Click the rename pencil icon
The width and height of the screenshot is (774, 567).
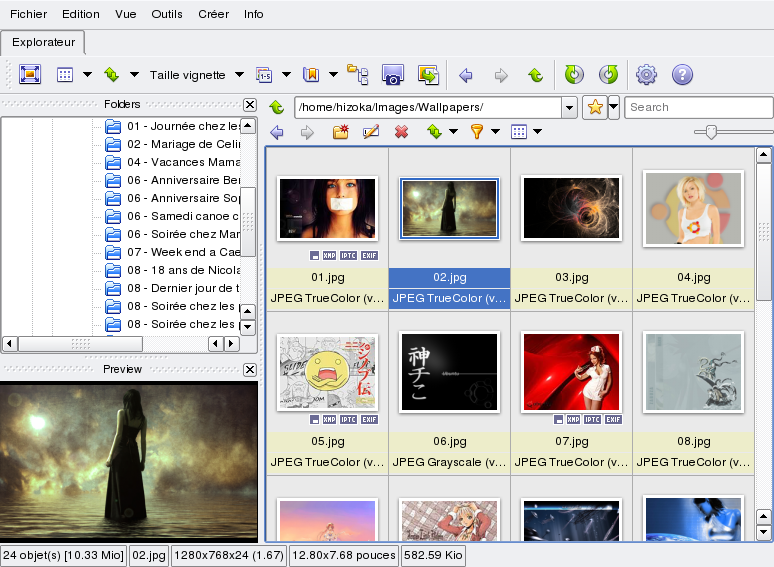[x=371, y=132]
